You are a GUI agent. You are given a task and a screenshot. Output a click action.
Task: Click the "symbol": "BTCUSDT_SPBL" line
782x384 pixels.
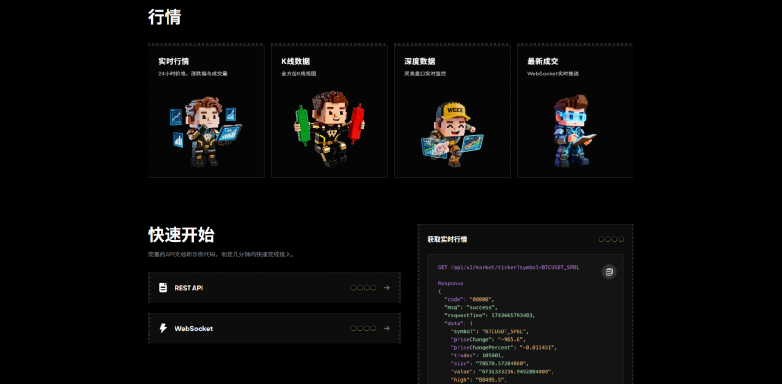(489, 332)
